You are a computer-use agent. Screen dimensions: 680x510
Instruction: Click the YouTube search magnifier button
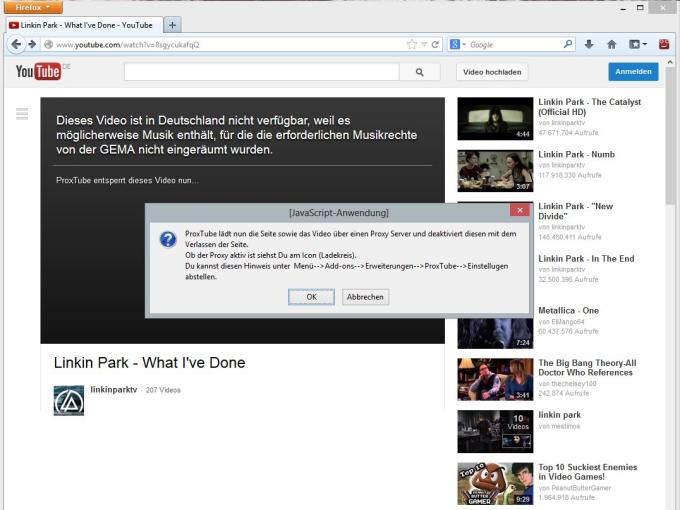419,72
